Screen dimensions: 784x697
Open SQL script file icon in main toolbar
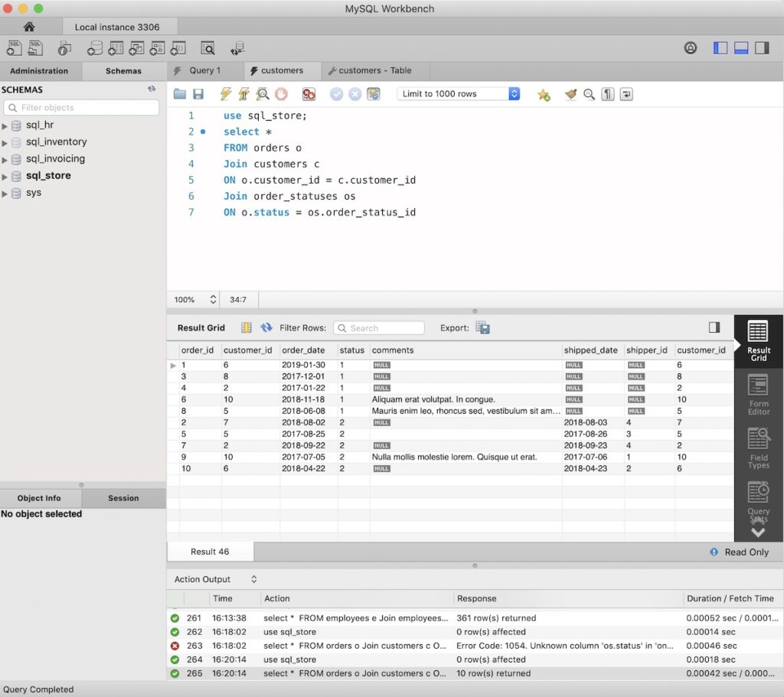[x=35, y=48]
